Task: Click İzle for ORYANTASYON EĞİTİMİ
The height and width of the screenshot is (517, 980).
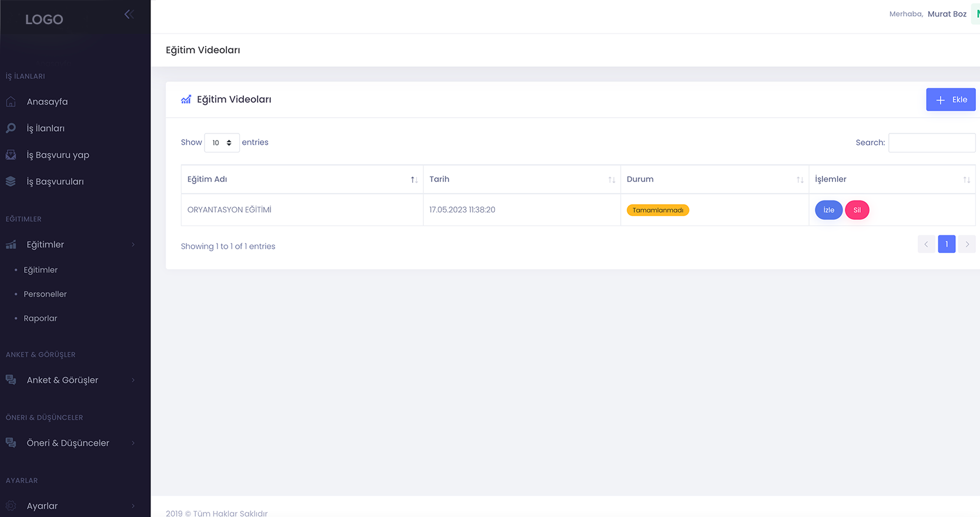Action: coord(829,210)
